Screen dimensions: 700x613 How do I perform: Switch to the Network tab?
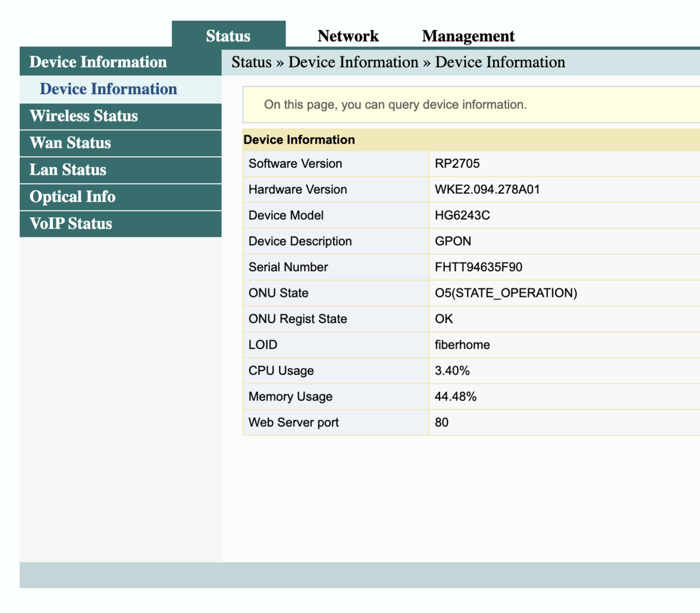(x=348, y=36)
